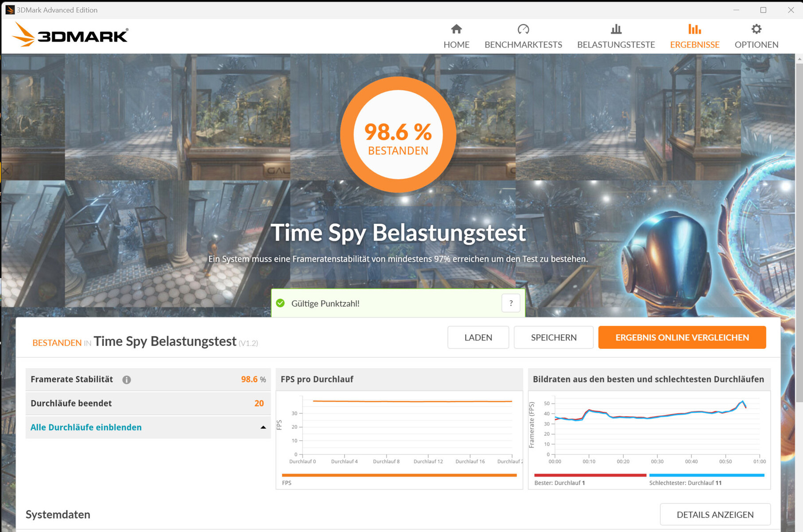Open the Belastungsteste tab label
Image resolution: width=803 pixels, height=532 pixels.
[x=616, y=45]
